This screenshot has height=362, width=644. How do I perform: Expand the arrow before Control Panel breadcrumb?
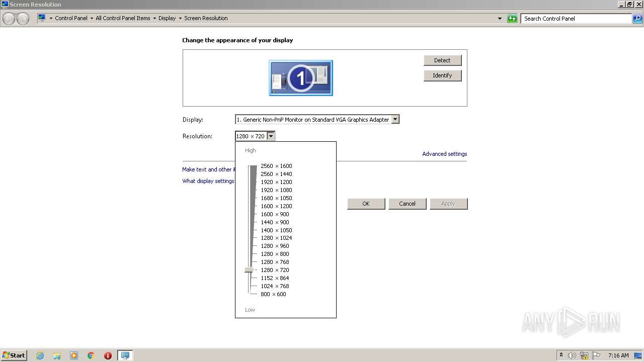(51, 18)
